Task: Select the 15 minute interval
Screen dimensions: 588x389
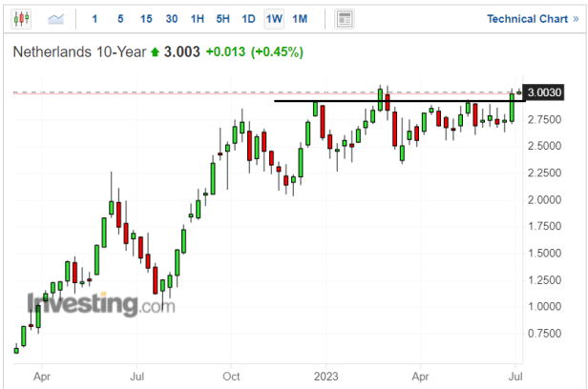Action: (146, 19)
